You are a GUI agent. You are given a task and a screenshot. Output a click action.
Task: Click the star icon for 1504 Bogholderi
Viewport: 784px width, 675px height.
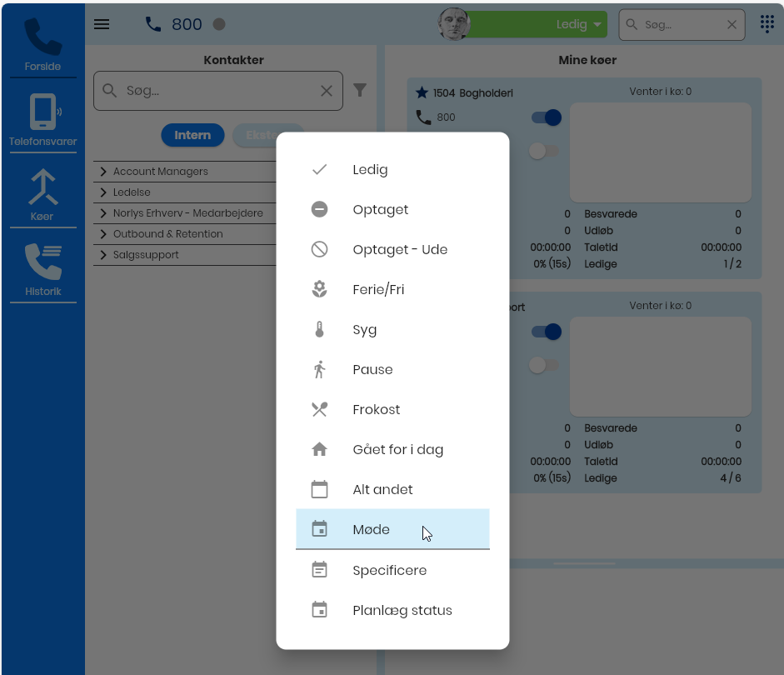[x=422, y=92]
